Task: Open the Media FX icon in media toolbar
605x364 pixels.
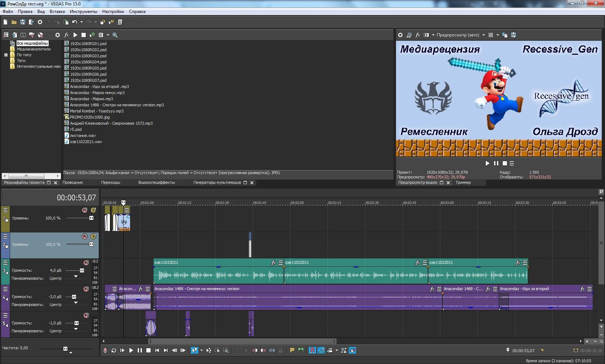Action: click(66, 35)
